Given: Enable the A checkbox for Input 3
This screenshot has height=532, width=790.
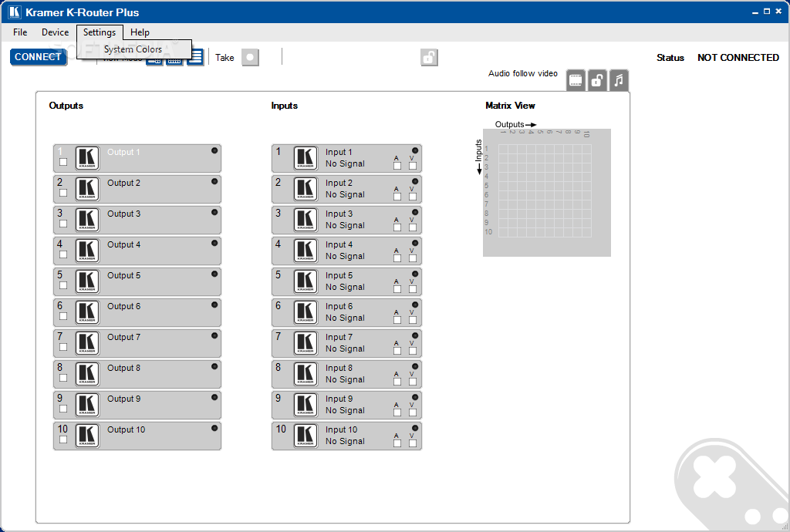Looking at the screenshot, I should [x=397, y=227].
